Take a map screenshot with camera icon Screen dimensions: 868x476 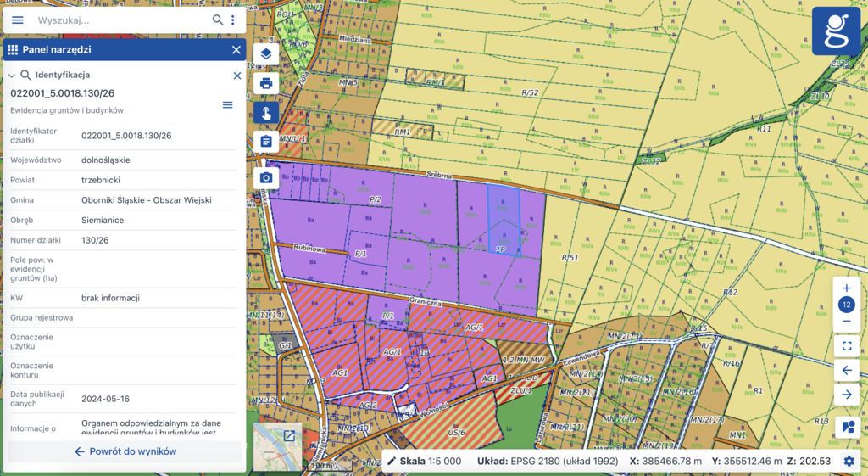266,177
